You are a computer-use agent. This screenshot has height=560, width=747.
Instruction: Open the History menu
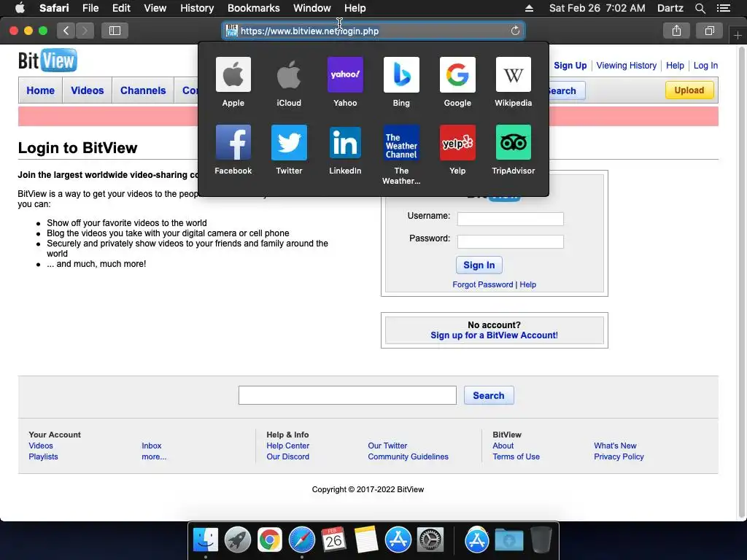(197, 8)
